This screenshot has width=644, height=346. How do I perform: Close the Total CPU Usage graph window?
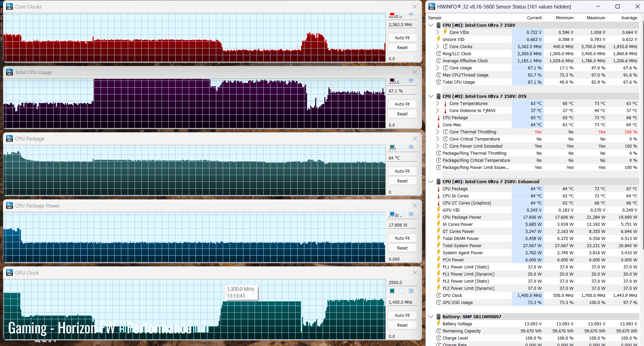(x=415, y=72)
